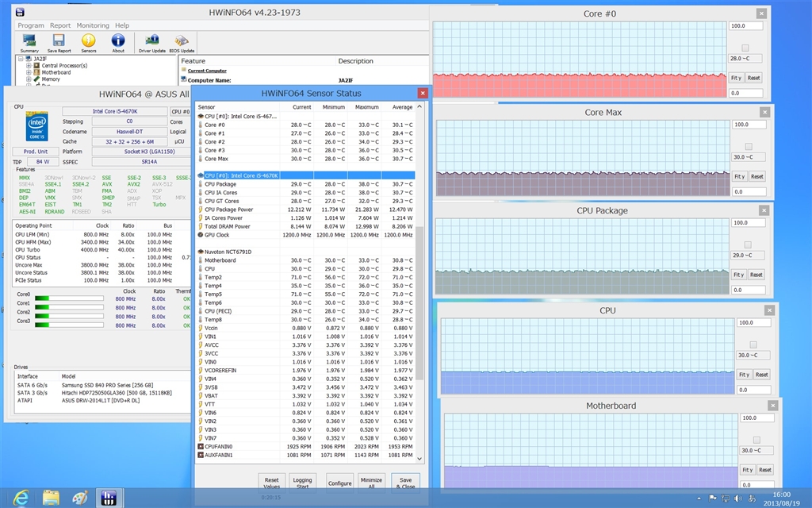Toggle the checkbox in Core #0 graph
Image resolution: width=812 pixels, height=508 pixels.
point(745,48)
